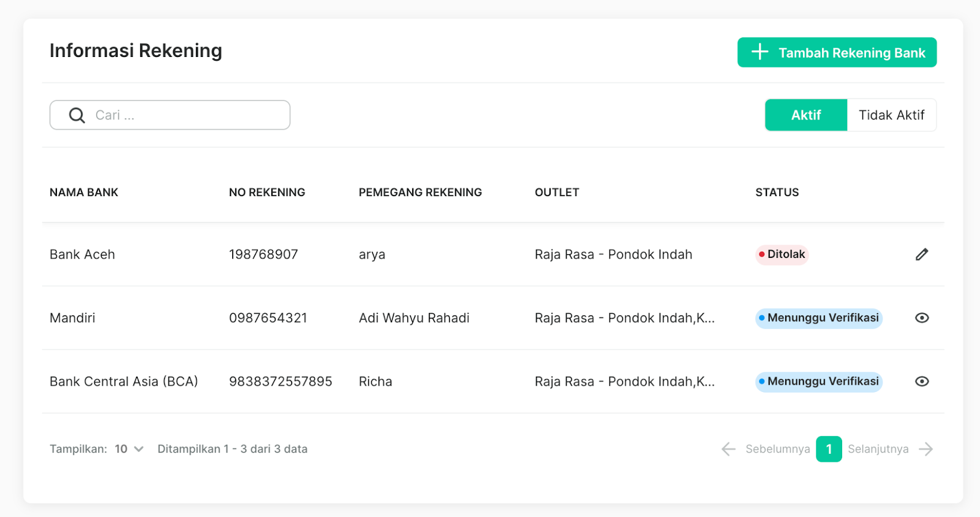Click the Ditolak status badge
This screenshot has height=517, width=980.
[x=782, y=254]
